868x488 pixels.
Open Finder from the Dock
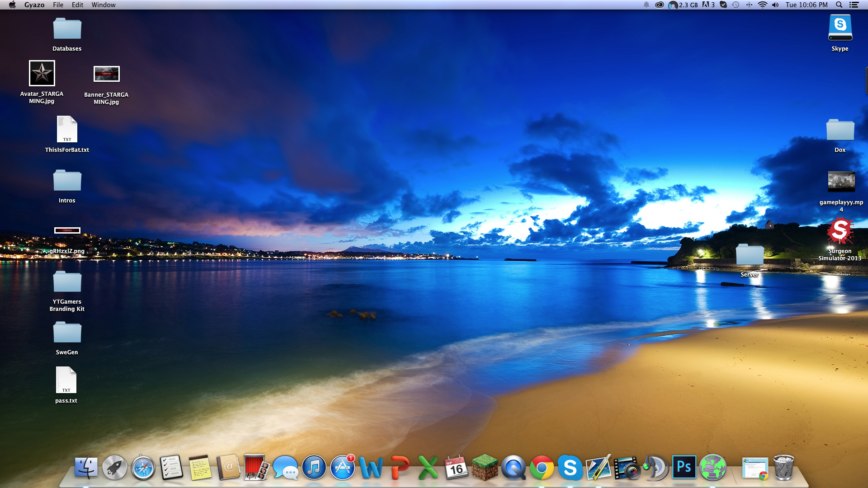(86, 468)
